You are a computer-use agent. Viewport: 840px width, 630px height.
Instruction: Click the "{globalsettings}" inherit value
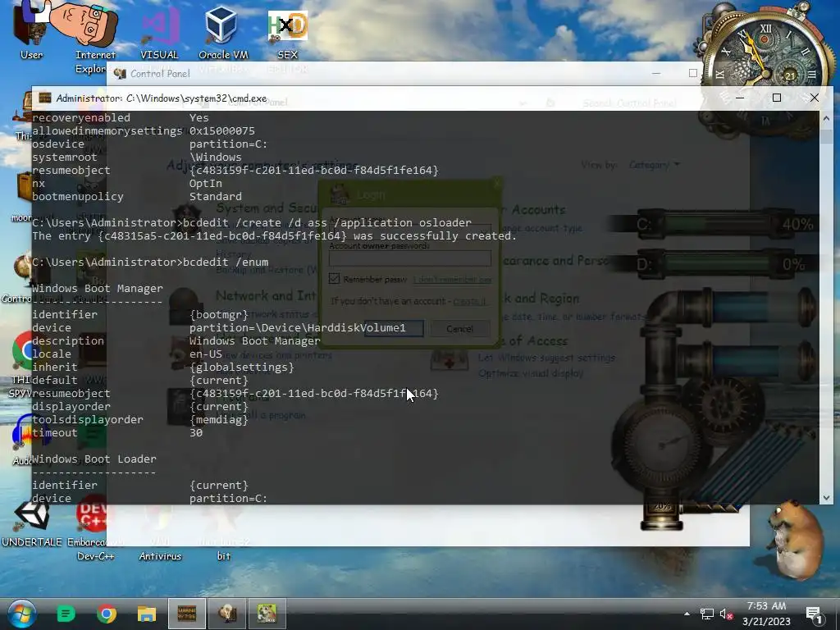tap(242, 367)
